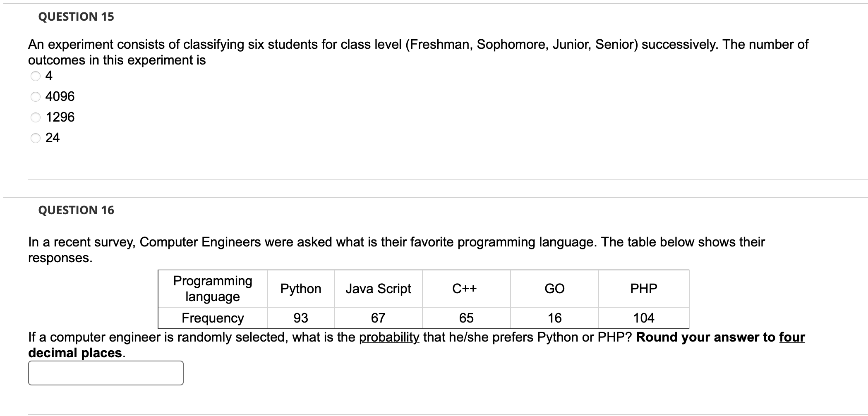Choose the 1296 answer choice
Screen dimensions: 868x416
(36, 117)
